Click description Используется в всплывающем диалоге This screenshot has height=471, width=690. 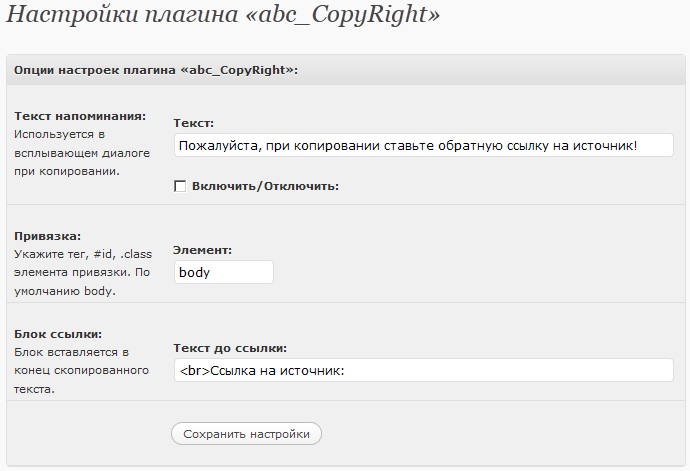coord(82,144)
